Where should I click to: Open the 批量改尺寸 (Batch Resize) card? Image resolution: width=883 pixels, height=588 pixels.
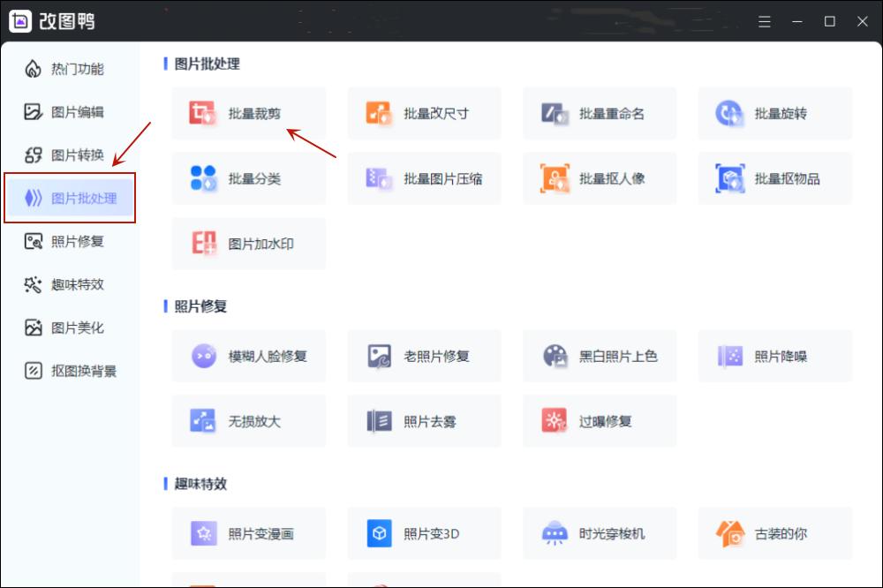pos(424,113)
